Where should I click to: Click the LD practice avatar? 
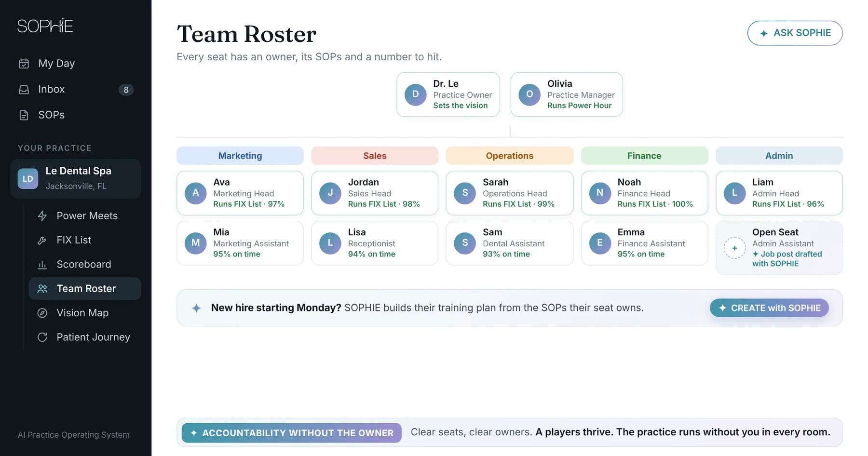28,179
